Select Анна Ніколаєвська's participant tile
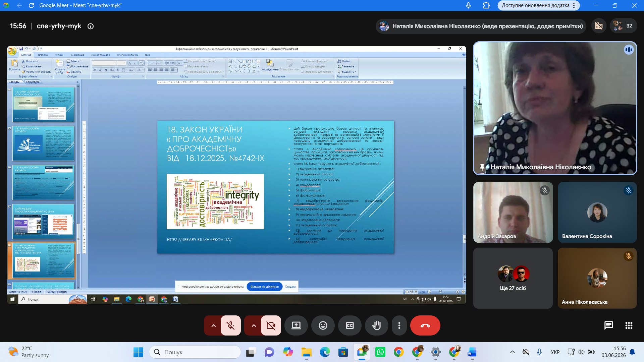 [597, 278]
